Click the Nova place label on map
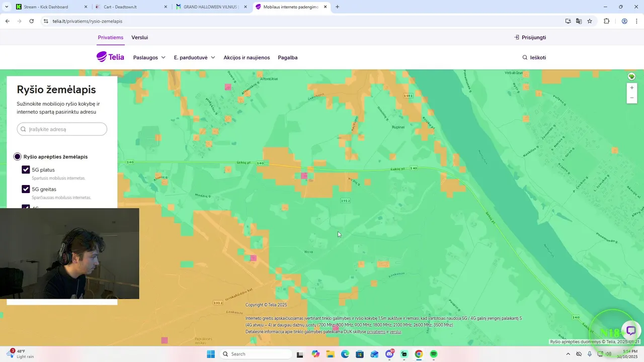Viewport: 644px width, 362px height. [308, 251]
